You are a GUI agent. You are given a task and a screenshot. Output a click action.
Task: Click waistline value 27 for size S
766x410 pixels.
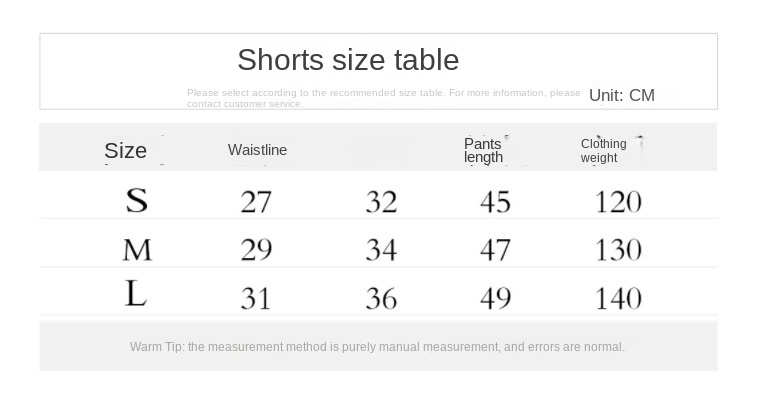(256, 202)
